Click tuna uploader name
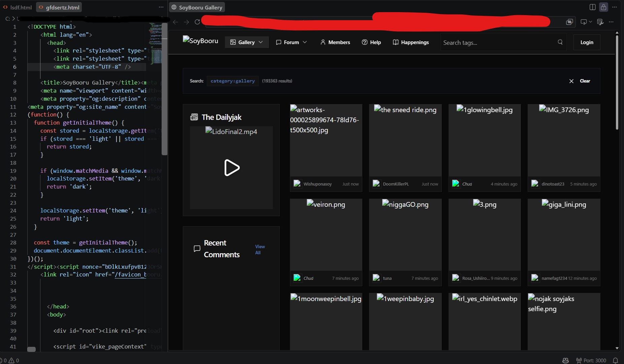This screenshot has width=624, height=364. point(387,278)
